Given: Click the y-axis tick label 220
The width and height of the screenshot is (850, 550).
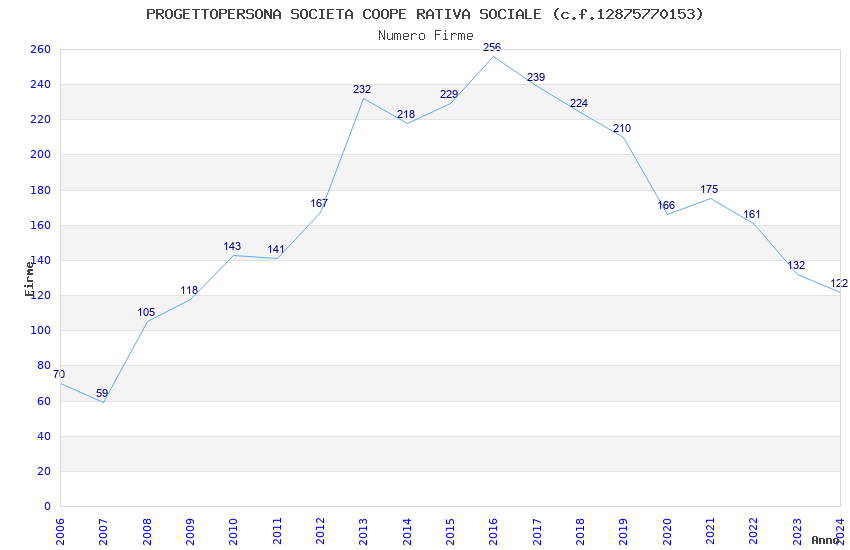Looking at the screenshot, I should 40,119.
